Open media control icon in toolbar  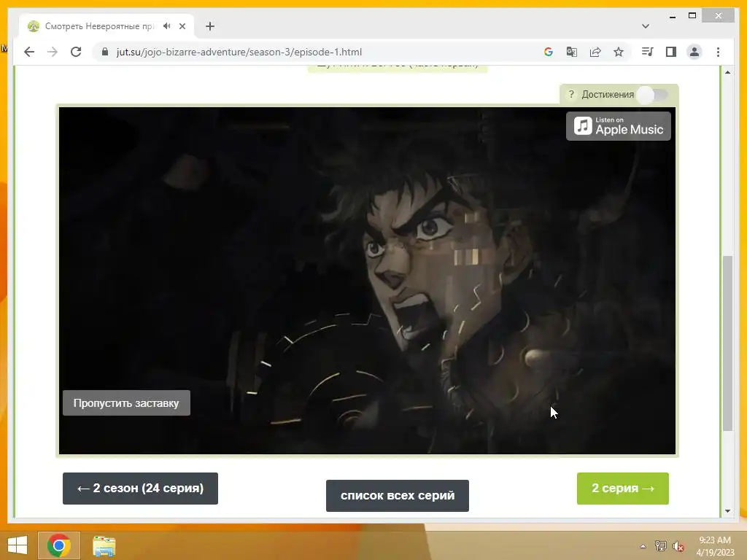(x=648, y=52)
